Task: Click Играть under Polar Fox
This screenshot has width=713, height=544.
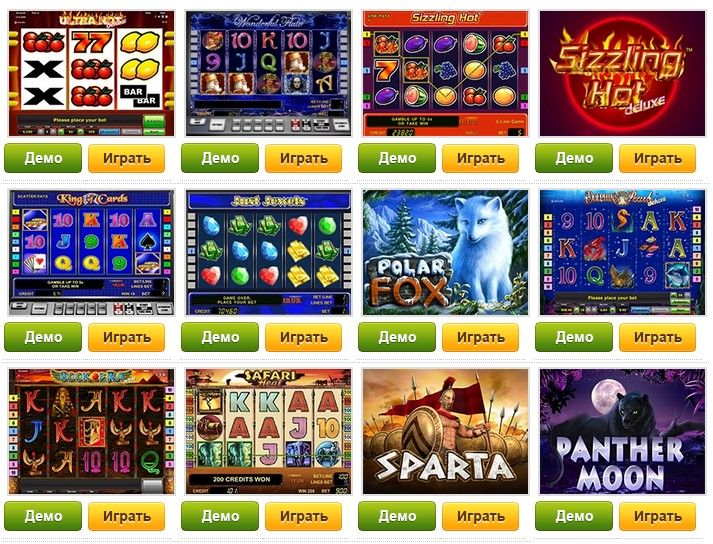Action: 480,337
